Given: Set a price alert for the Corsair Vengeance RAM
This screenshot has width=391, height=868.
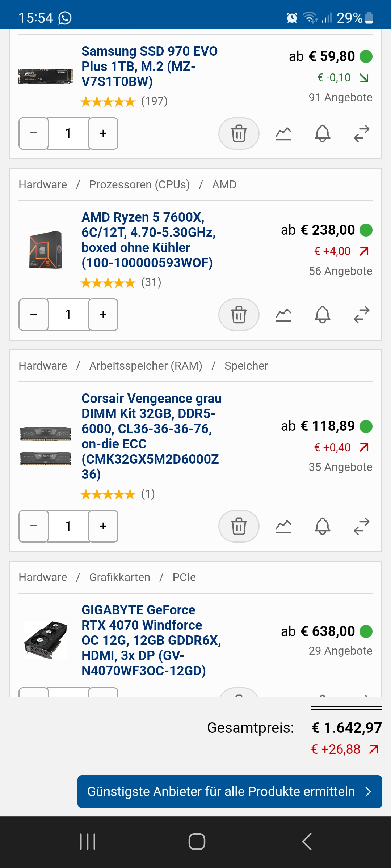Looking at the screenshot, I should [323, 527].
